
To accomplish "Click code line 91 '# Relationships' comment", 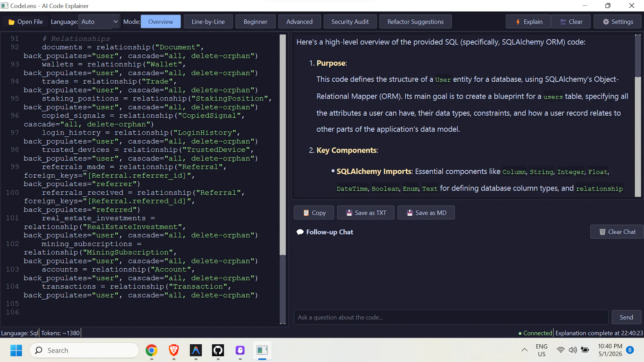I will tap(76, 39).
